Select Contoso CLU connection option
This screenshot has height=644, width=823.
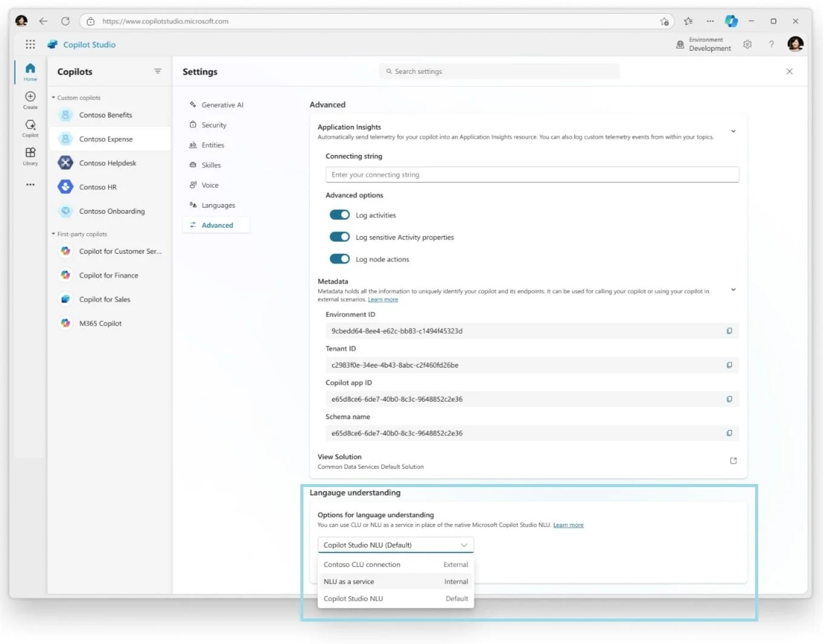pos(396,565)
